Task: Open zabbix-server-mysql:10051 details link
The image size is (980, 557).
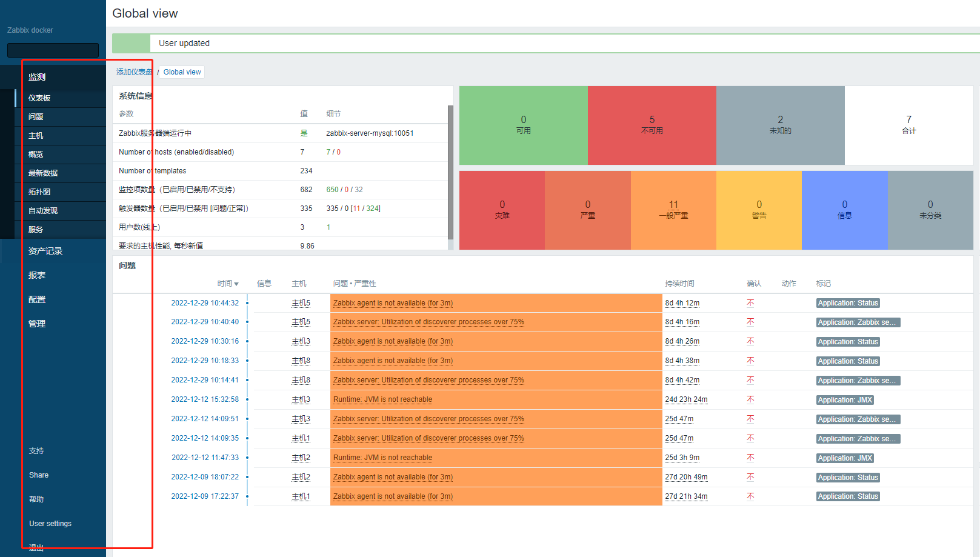Action: coord(370,133)
